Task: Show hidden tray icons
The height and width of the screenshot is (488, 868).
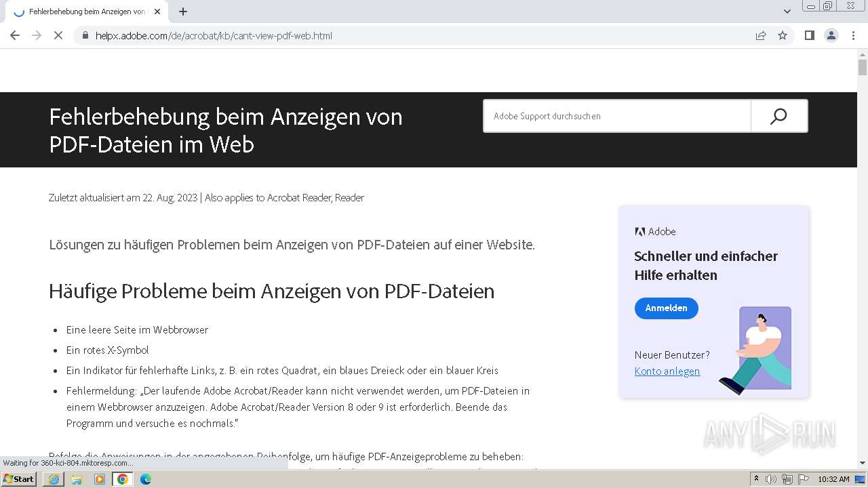Action: coord(756,479)
